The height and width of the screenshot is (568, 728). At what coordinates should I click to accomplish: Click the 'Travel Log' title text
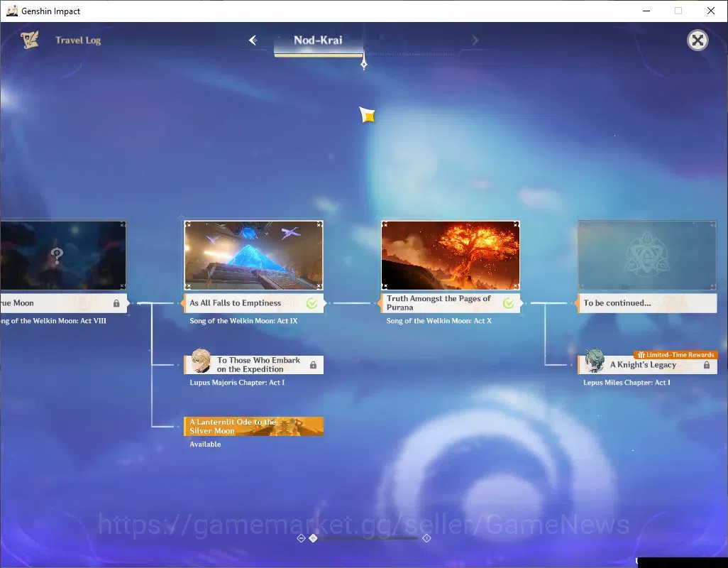coord(78,40)
